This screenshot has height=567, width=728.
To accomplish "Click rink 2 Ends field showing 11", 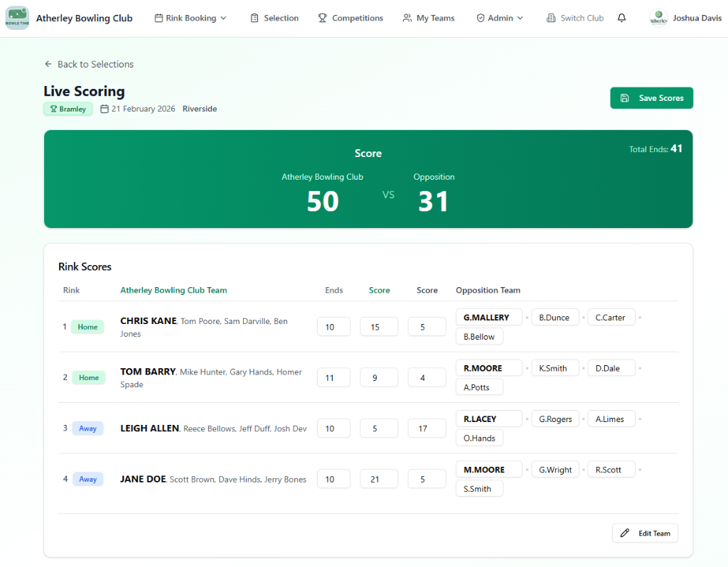I will [334, 377].
